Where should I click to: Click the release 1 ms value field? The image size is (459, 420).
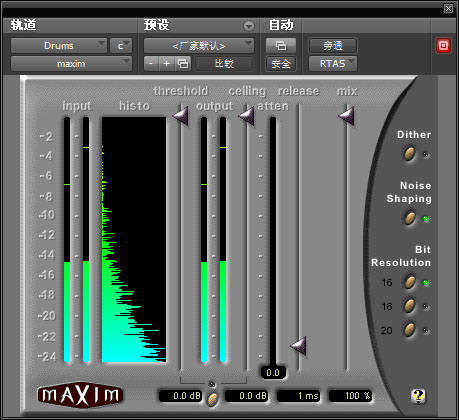298,396
